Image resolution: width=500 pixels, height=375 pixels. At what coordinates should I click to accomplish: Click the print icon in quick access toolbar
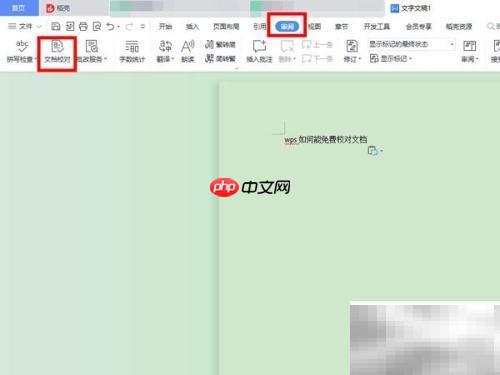(x=83, y=26)
